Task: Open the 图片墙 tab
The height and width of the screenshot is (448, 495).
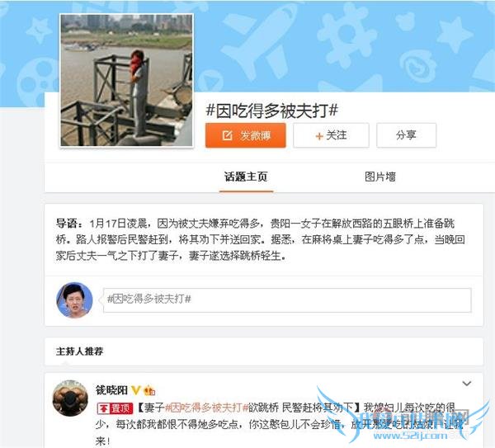Action: [380, 177]
